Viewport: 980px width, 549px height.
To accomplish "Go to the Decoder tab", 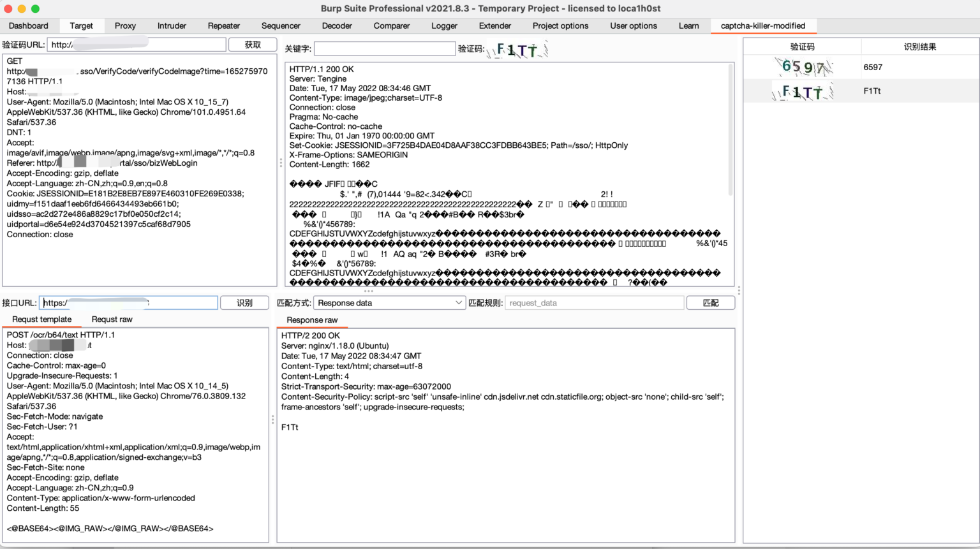I will (337, 26).
